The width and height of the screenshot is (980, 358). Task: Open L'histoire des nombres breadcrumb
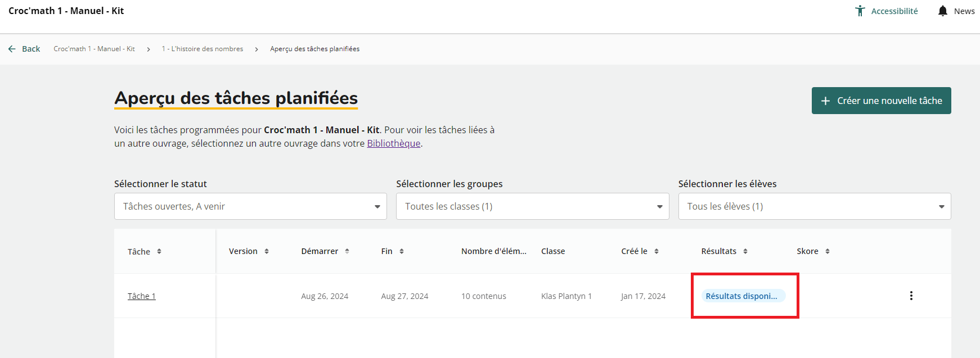pos(203,49)
